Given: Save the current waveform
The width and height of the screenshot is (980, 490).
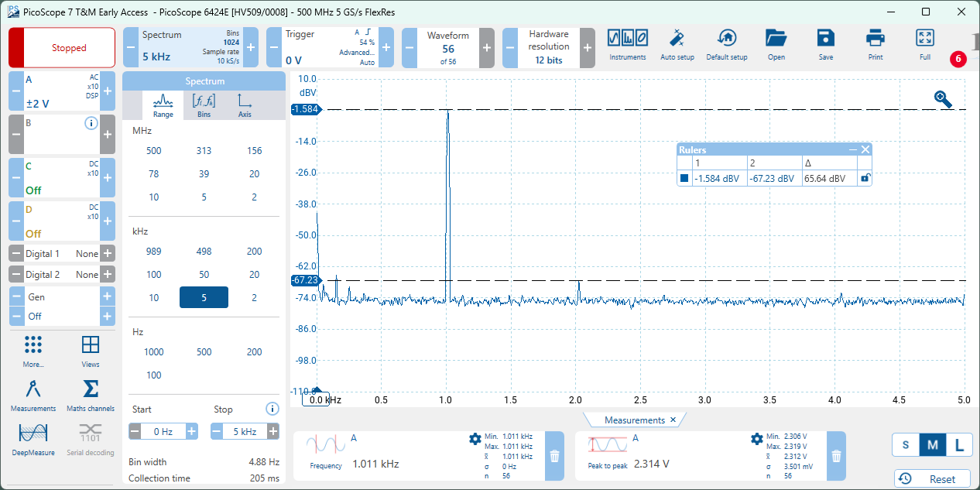Looking at the screenshot, I should click(x=825, y=45).
